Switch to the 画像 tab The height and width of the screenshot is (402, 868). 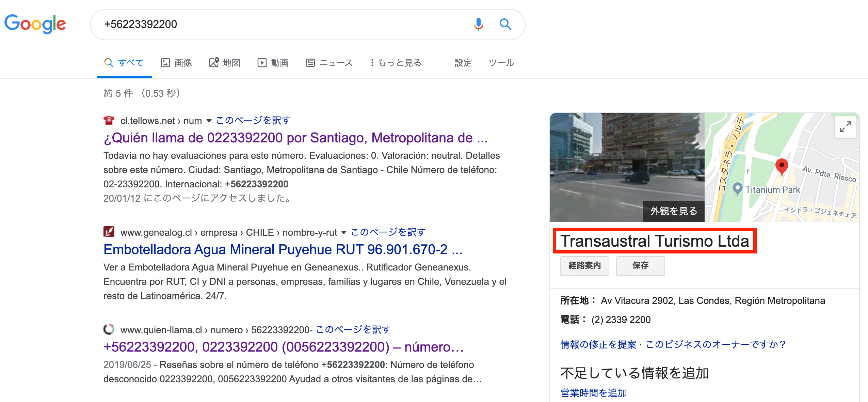[x=176, y=63]
